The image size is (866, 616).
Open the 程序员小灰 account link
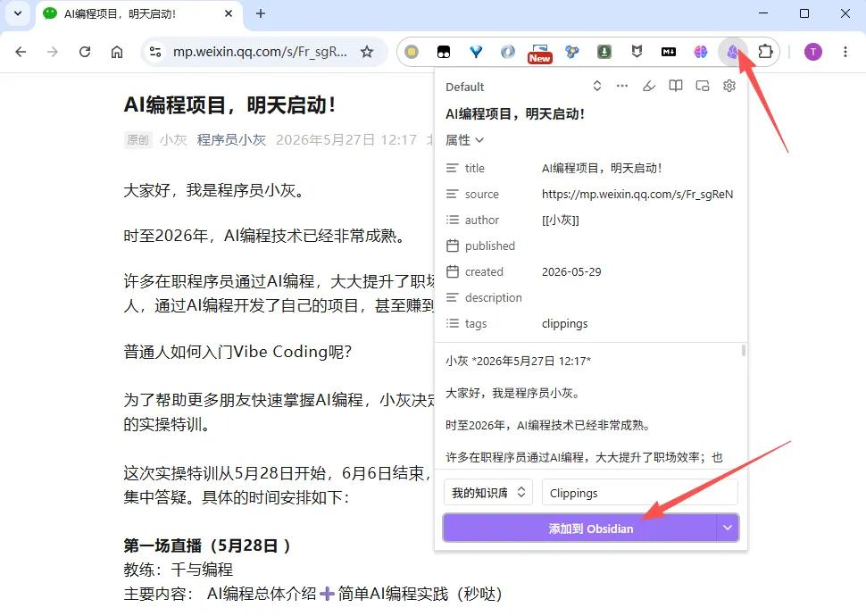click(x=231, y=140)
